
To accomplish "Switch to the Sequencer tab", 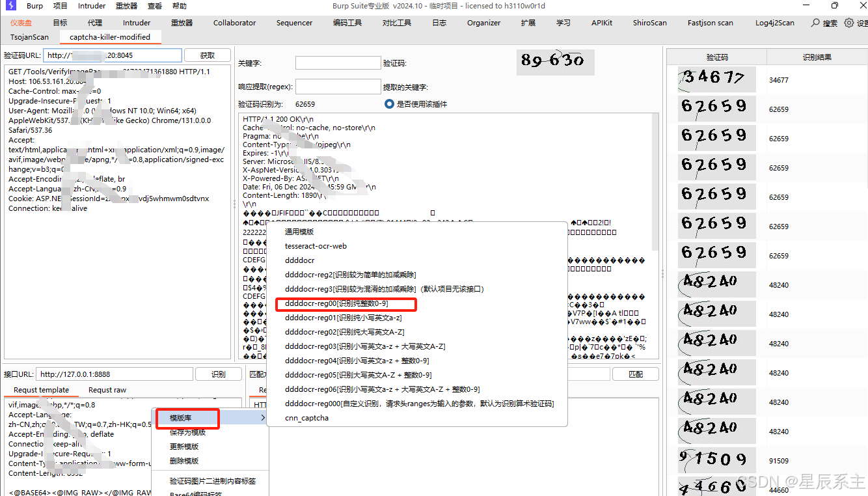I will [x=294, y=23].
